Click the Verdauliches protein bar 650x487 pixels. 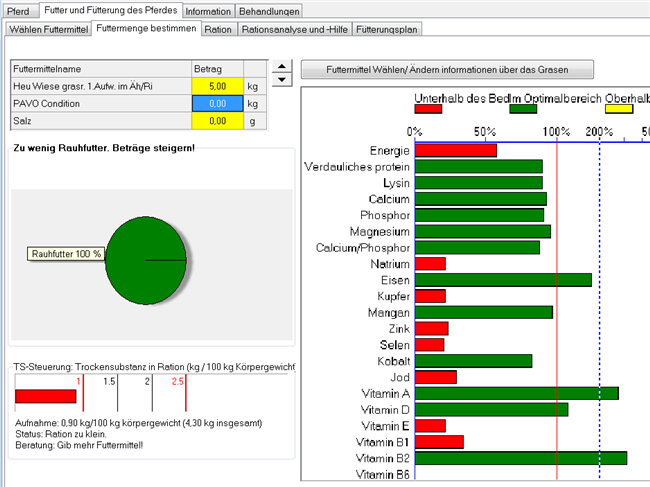[x=479, y=167]
